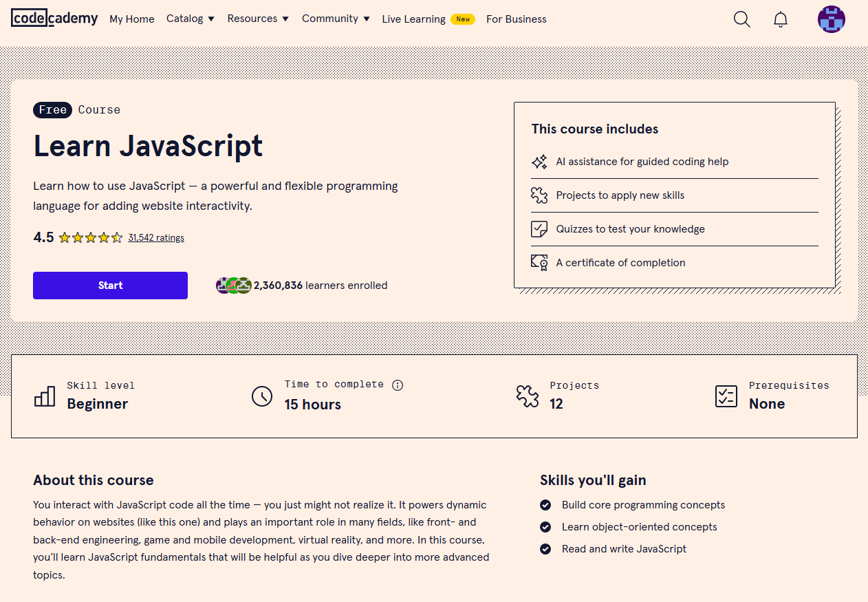Click checkmark beside Build core programming concepts
The width and height of the screenshot is (868, 602).
[545, 505]
